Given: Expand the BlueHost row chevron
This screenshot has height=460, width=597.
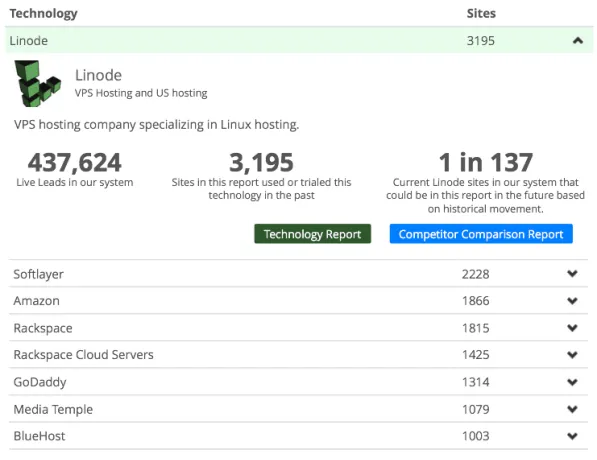Looking at the screenshot, I should [x=572, y=436].
